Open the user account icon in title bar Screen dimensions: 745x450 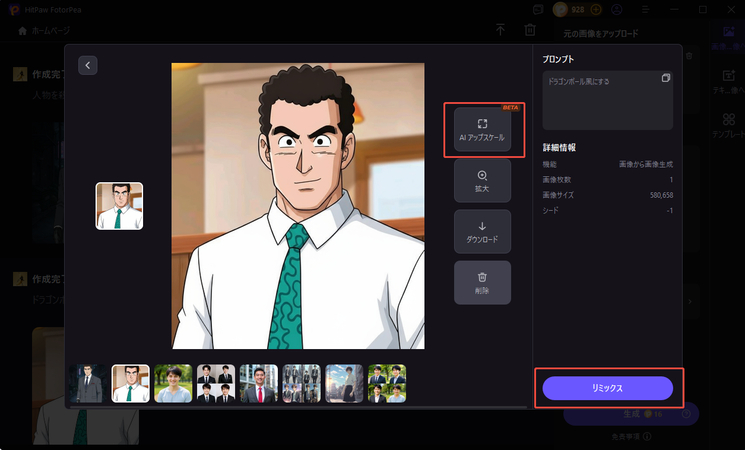click(x=617, y=10)
